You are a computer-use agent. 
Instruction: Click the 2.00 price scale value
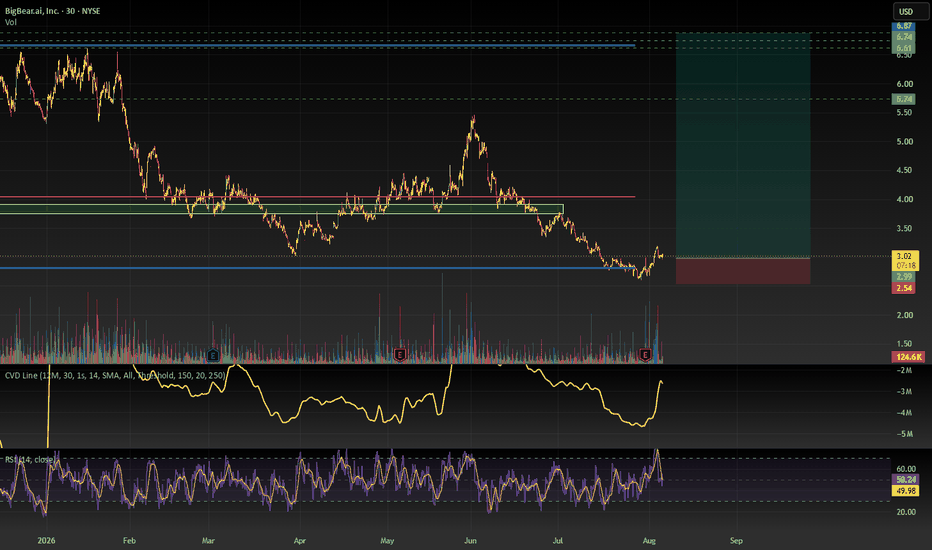click(x=905, y=315)
